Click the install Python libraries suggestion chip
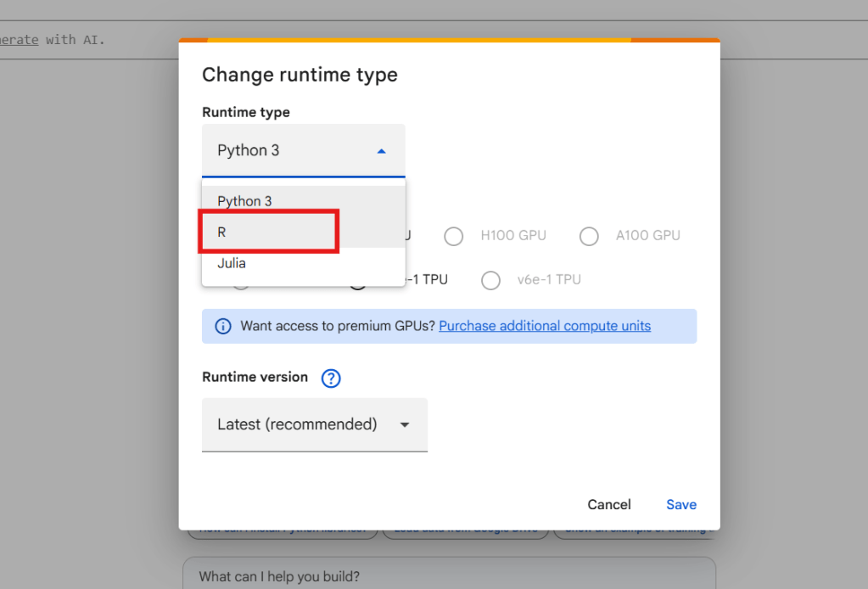Image resolution: width=868 pixels, height=589 pixels. click(x=280, y=532)
